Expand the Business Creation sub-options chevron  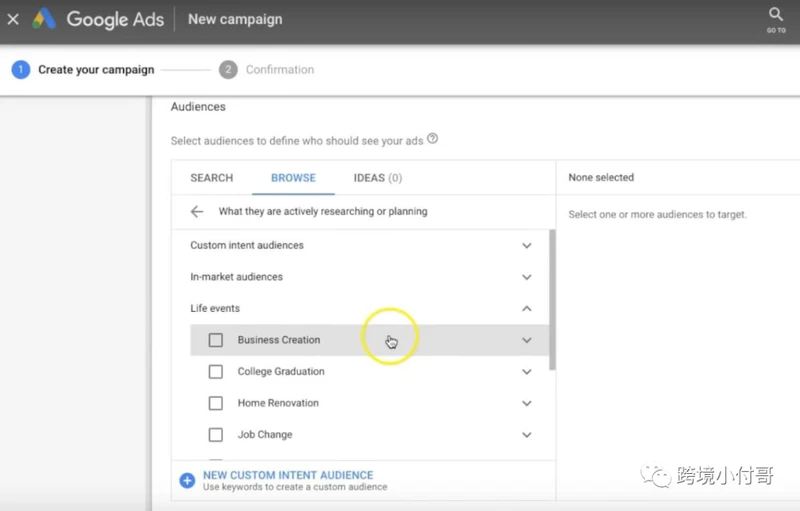[x=527, y=340]
